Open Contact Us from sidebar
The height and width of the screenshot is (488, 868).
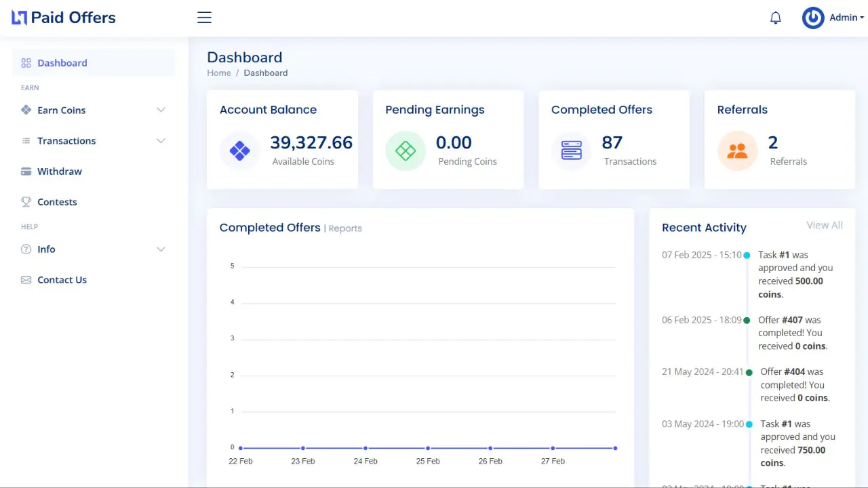(62, 280)
